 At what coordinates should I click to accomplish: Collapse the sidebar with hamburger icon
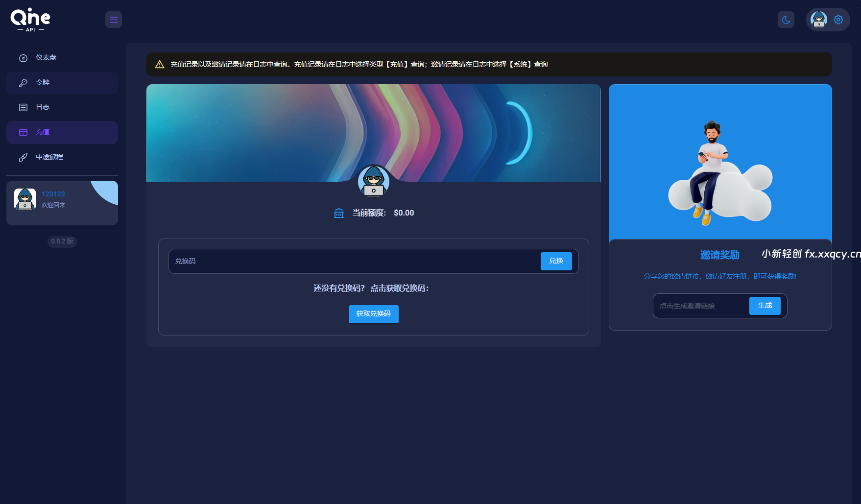pos(114,20)
